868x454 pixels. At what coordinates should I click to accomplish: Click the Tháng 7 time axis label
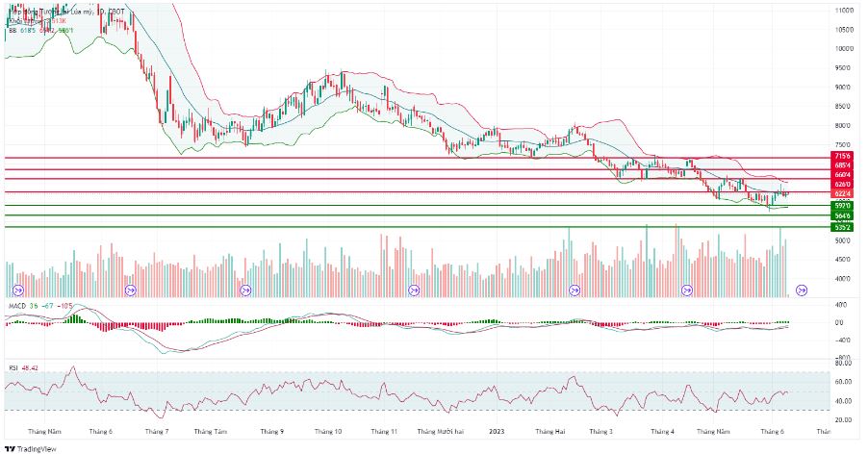(157, 431)
